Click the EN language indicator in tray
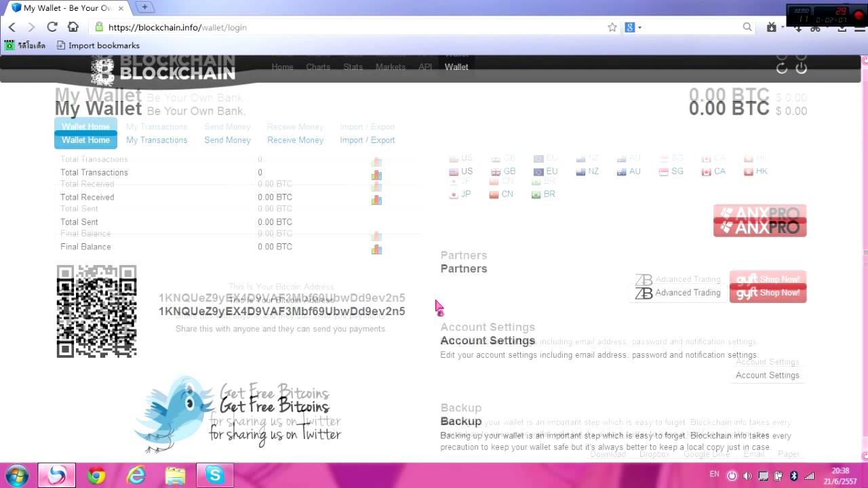Screen dimensions: 868x488 pyautogui.click(x=714, y=475)
